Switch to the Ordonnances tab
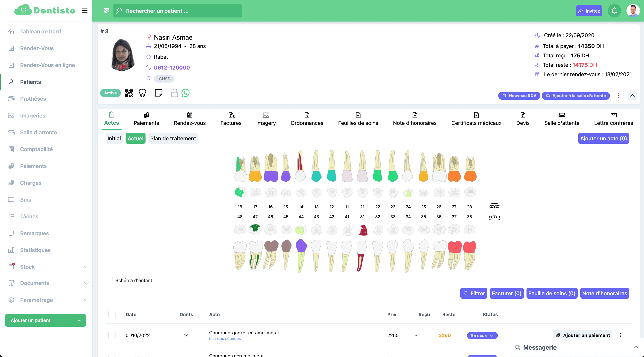This screenshot has height=357, width=644. 307,119
